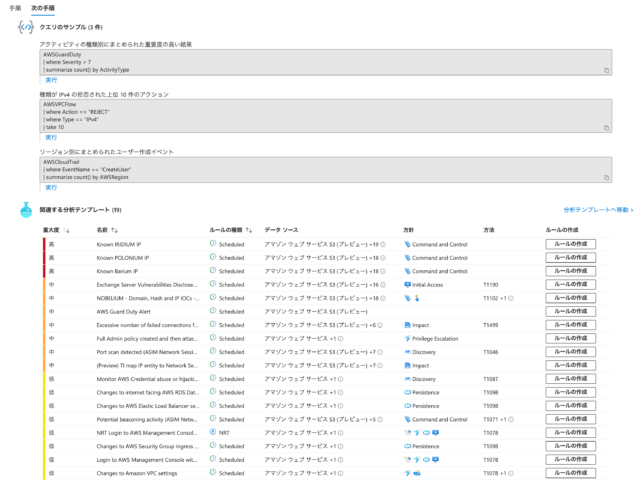The width and height of the screenshot is (640, 480).
Task: Create rule for Known POLONIUM IP
Action: click(x=571, y=258)
